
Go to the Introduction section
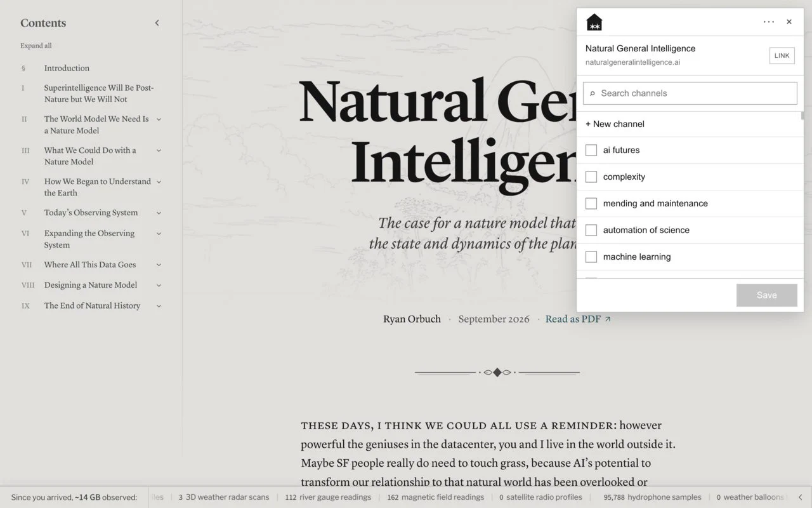coord(67,68)
